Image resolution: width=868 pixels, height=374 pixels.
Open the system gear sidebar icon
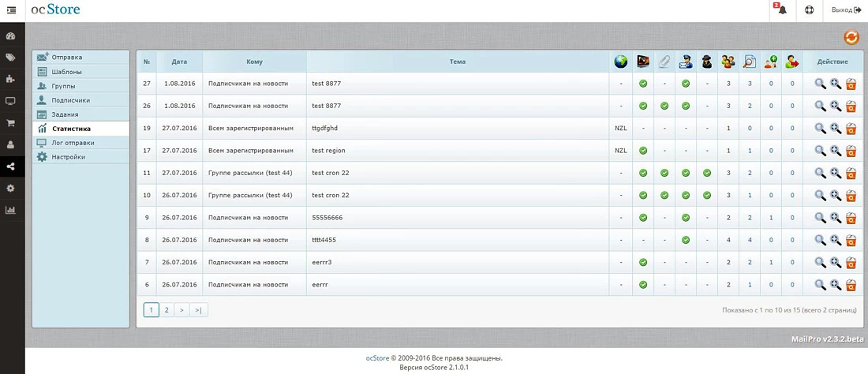(x=10, y=188)
